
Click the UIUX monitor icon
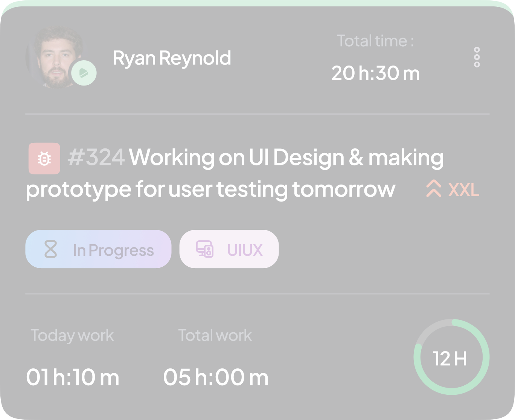point(205,249)
